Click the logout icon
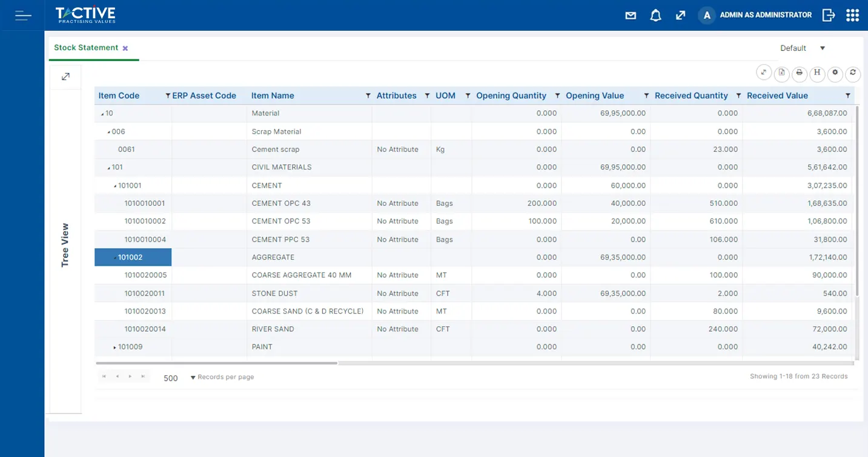Viewport: 868px width, 457px height. 828,15
